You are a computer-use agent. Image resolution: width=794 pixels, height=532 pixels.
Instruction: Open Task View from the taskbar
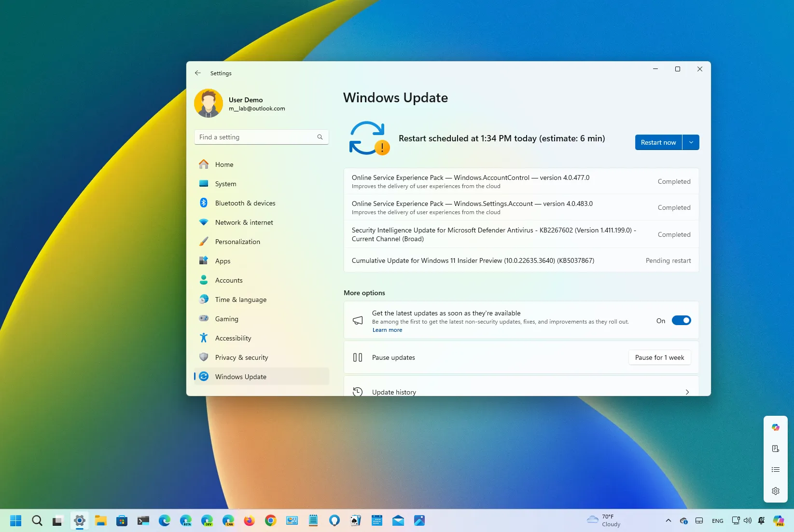click(58, 520)
